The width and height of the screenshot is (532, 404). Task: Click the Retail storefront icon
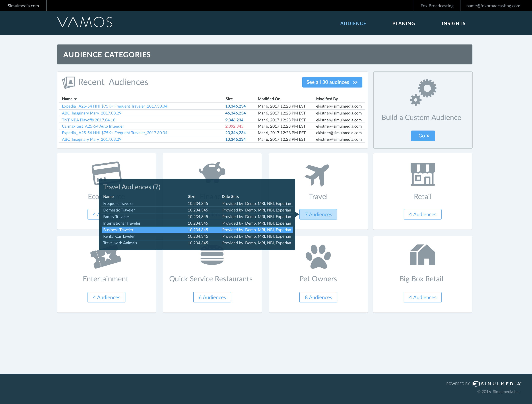(423, 174)
